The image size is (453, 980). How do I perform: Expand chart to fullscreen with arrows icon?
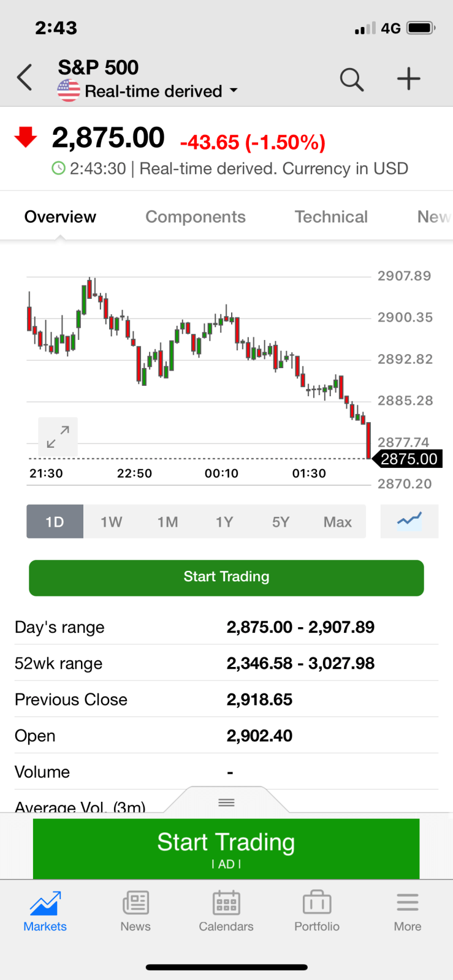58,437
